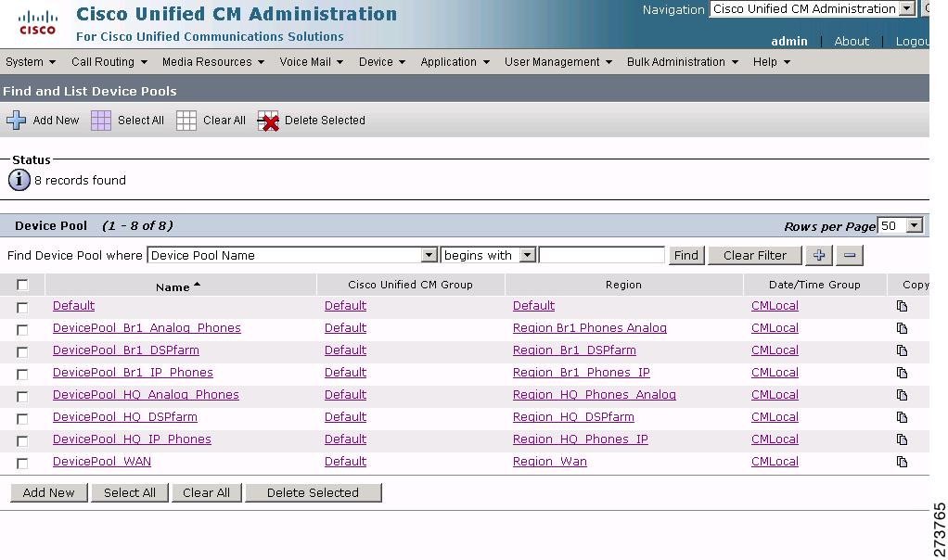Open the System menu
Image resolution: width=948 pixels, height=560 pixels.
[31, 62]
